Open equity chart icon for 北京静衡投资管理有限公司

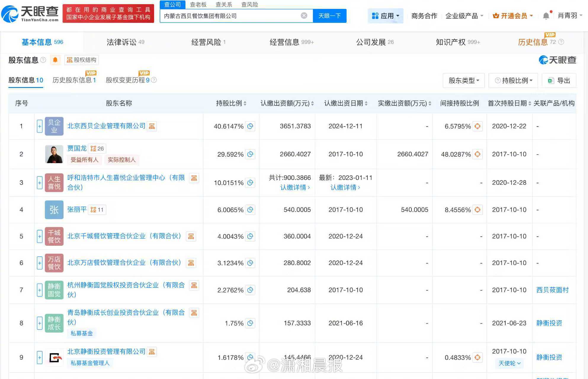click(x=152, y=352)
